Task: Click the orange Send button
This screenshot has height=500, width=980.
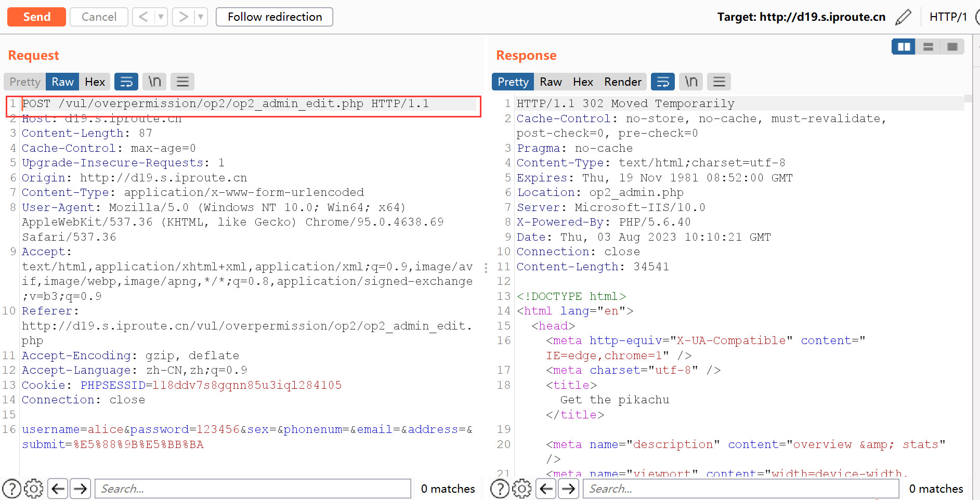Action: (x=36, y=17)
